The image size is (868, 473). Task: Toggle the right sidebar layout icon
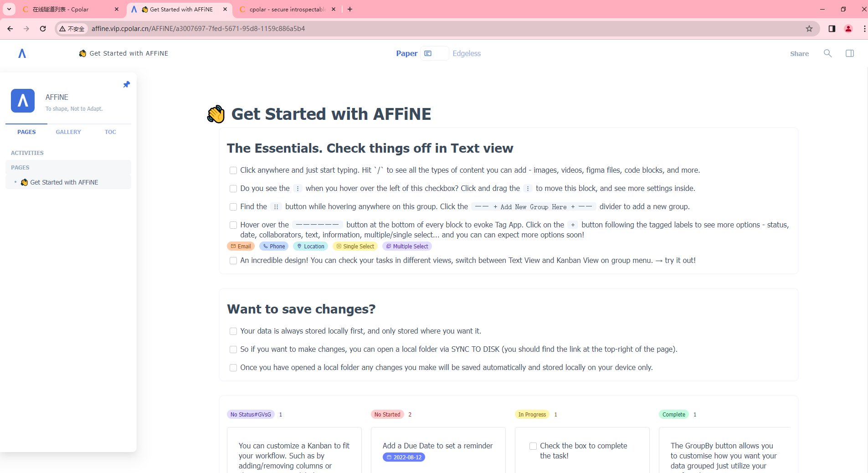[850, 53]
